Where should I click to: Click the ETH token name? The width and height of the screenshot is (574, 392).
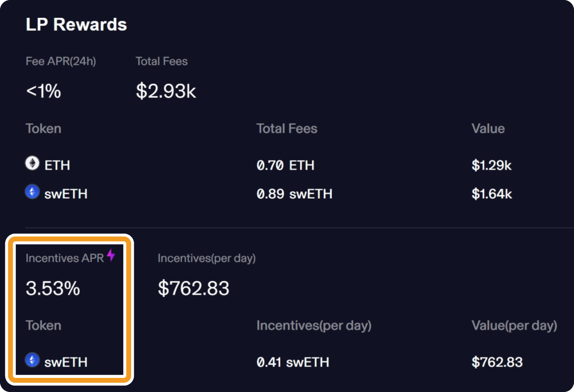pos(57,166)
